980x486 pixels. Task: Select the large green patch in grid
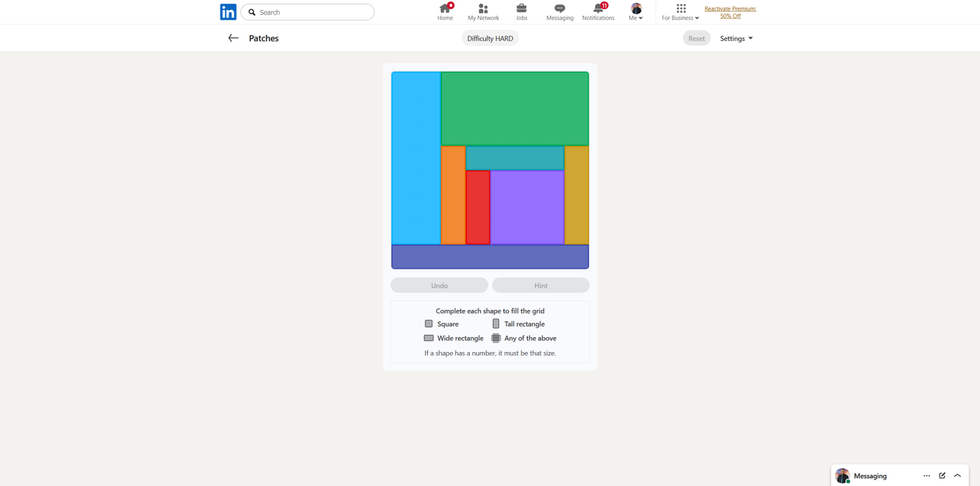(514, 108)
